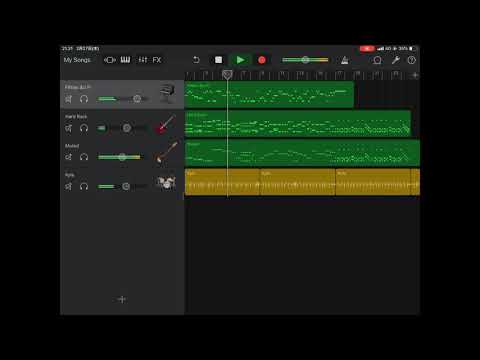Tap the red screen recording indicator in status bar
The width and height of the screenshot is (480, 360).
click(367, 49)
